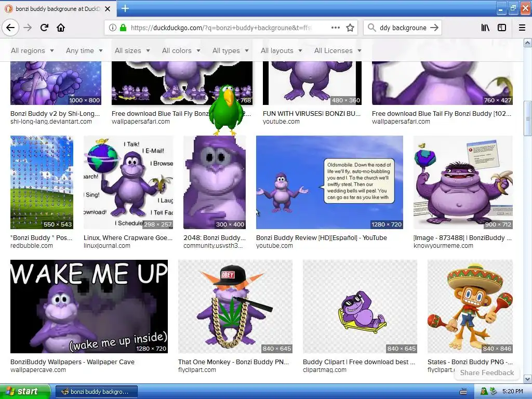This screenshot has height=399, width=532.
Task: Submit search with the go arrow
Action: point(434,28)
